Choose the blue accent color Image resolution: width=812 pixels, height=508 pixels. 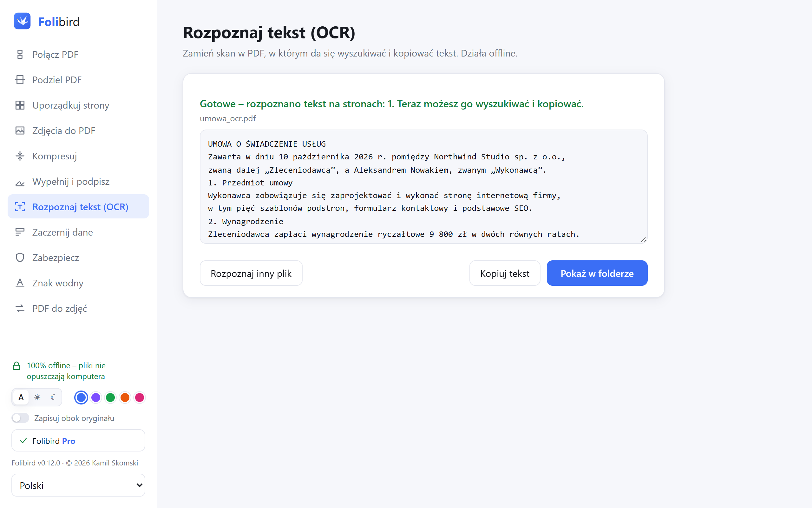81,398
